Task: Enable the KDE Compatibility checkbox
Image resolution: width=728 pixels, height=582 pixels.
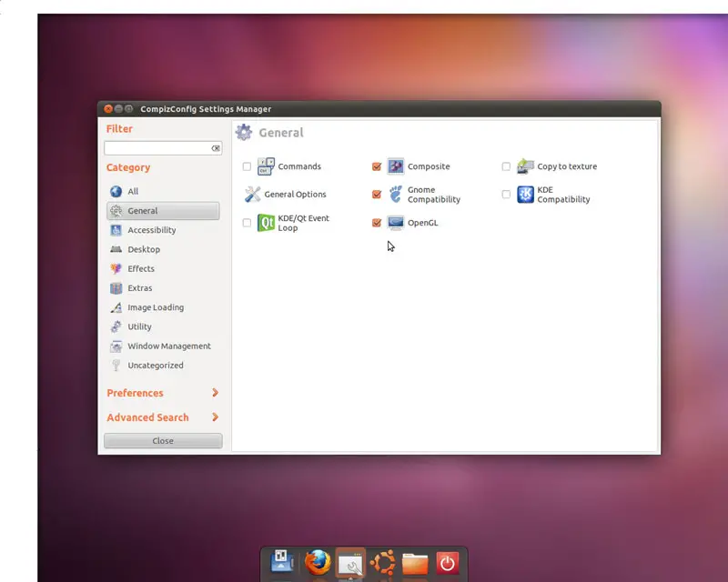Action: pos(506,194)
